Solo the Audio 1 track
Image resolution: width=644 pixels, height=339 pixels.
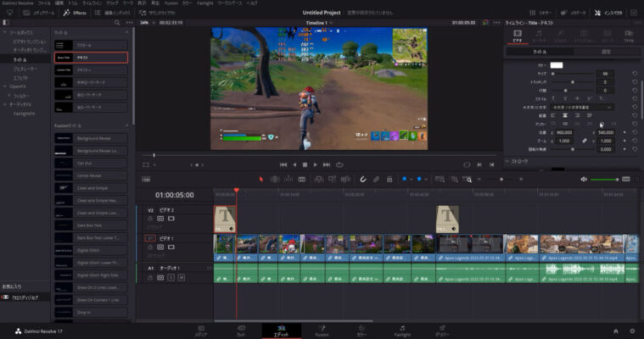tap(171, 278)
